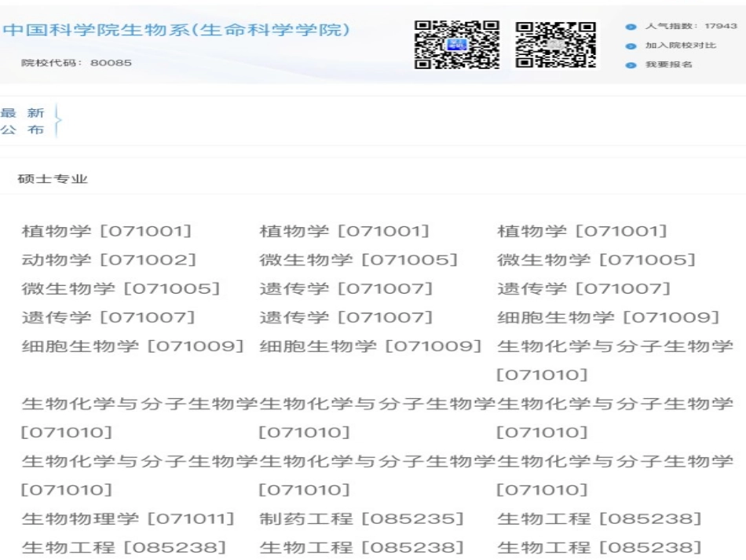746x560 pixels.
Task: Open 制药工程 [085235] major
Action: (361, 518)
